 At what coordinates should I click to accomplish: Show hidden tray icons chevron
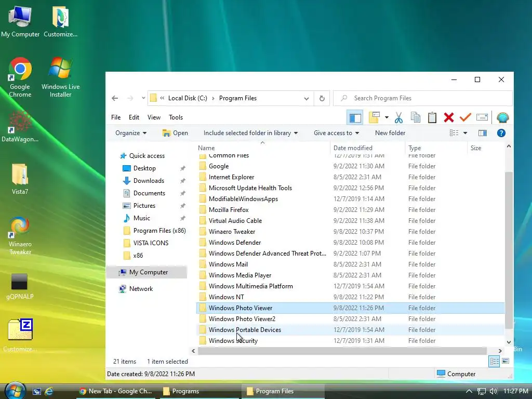[x=469, y=391]
